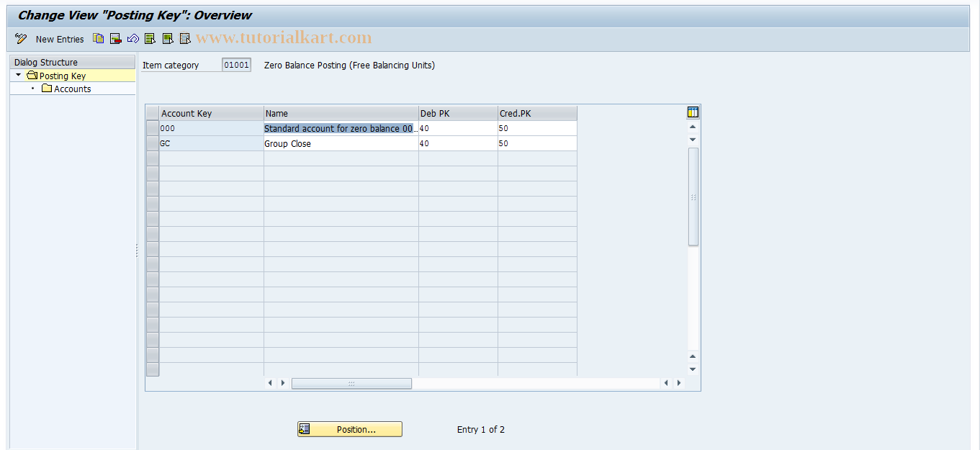The image size is (980, 450).
Task: Collapse the Posting Key tree node
Action: (x=19, y=75)
